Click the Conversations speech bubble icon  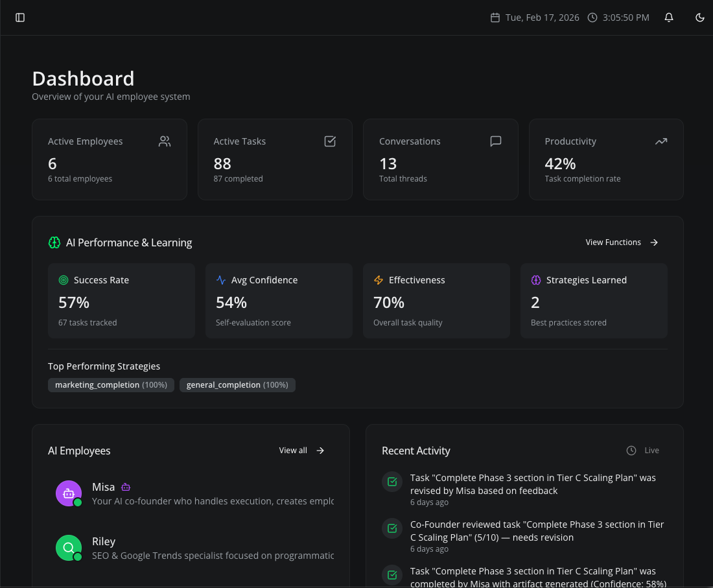(x=495, y=141)
